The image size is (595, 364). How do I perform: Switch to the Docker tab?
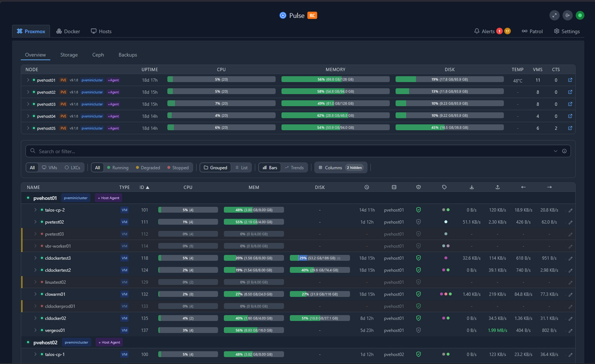pos(68,31)
